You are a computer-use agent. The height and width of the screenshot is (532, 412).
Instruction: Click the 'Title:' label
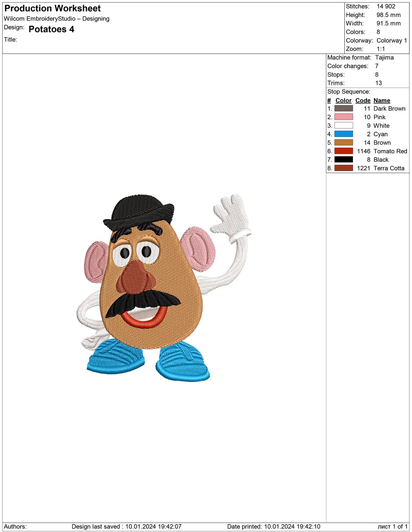coord(10,39)
